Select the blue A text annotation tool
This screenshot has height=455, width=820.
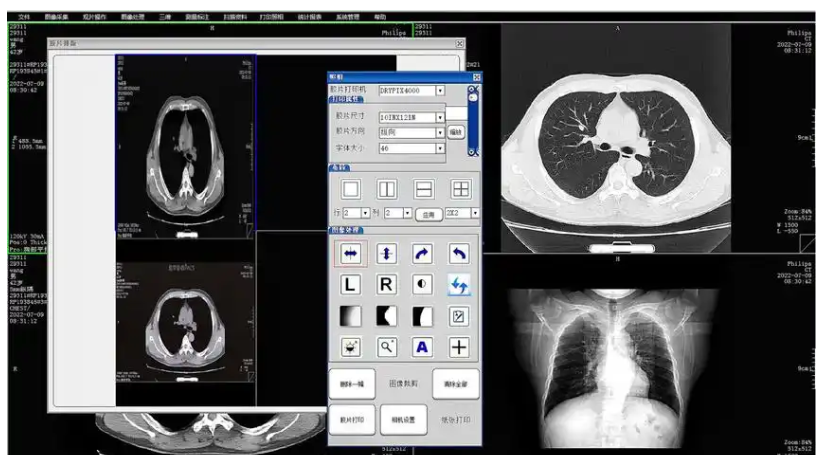(x=422, y=347)
